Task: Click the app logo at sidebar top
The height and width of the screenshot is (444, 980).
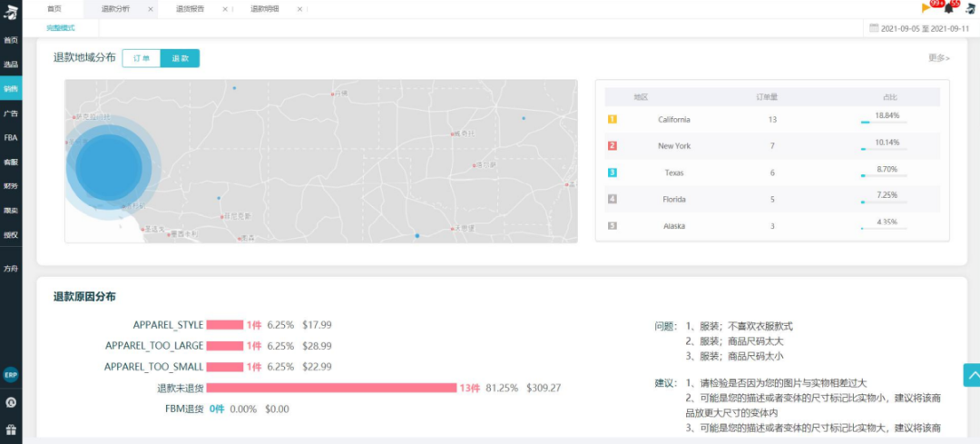Action: pos(11,11)
